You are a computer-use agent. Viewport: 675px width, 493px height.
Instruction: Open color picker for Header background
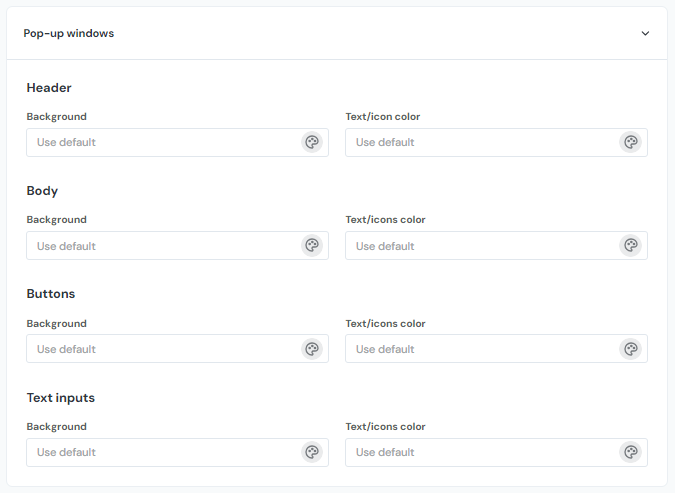tap(312, 142)
